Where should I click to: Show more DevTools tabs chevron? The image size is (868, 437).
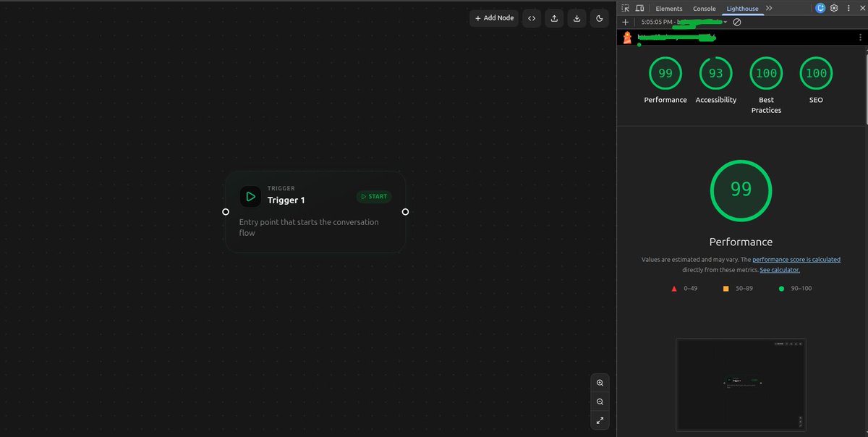click(769, 8)
